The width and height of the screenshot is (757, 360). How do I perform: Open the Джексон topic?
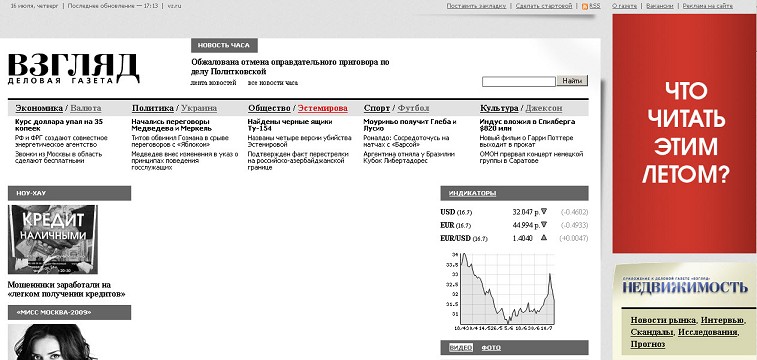(x=544, y=108)
